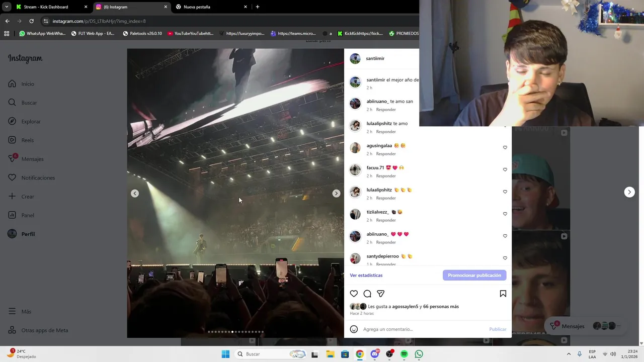Like the post with the heart icon

pos(354,294)
